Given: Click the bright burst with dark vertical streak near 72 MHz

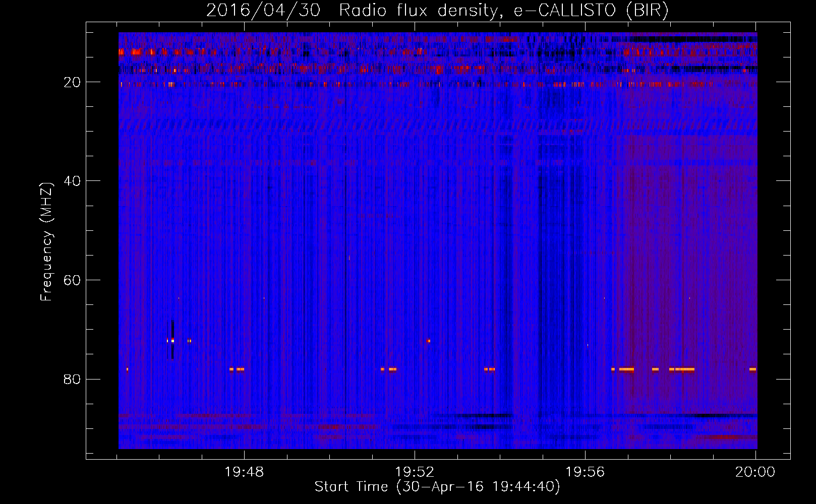Looking at the screenshot, I should [x=172, y=340].
